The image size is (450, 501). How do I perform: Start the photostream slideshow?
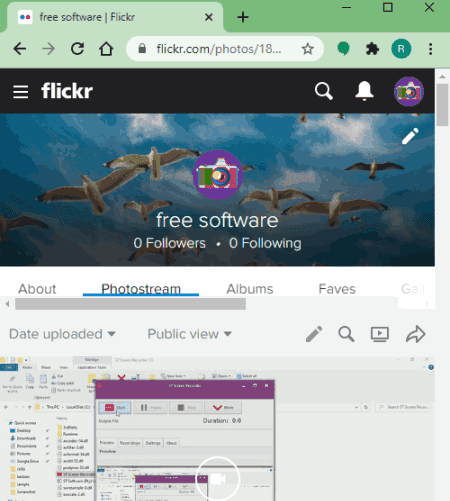coord(380,334)
